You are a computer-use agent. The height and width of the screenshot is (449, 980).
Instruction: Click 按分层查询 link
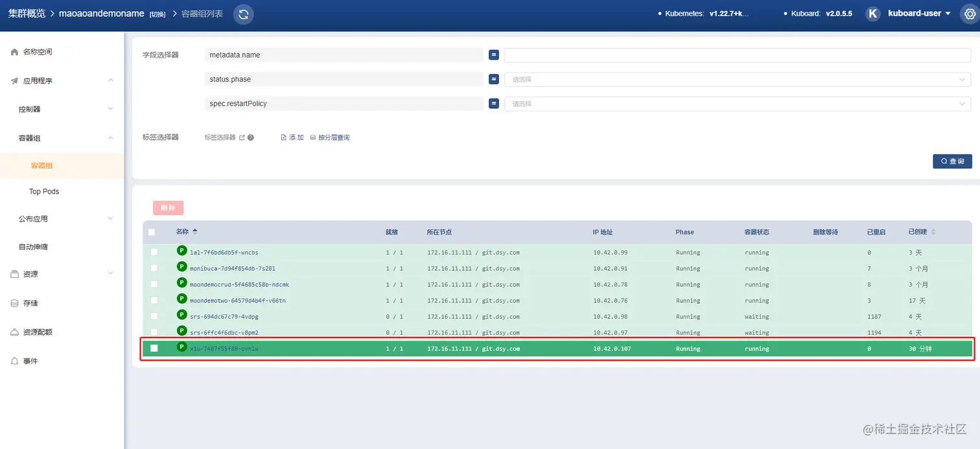[330, 137]
